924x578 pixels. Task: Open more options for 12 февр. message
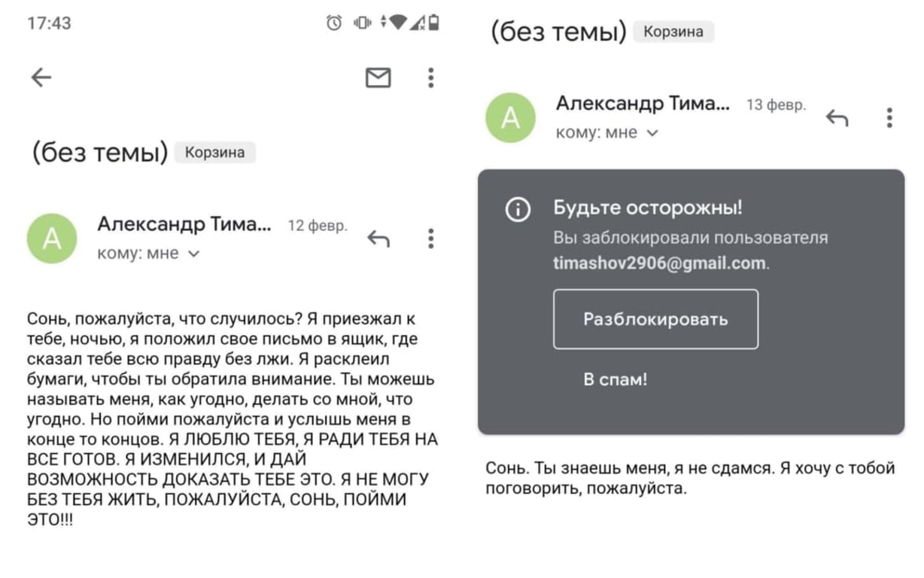[430, 239]
